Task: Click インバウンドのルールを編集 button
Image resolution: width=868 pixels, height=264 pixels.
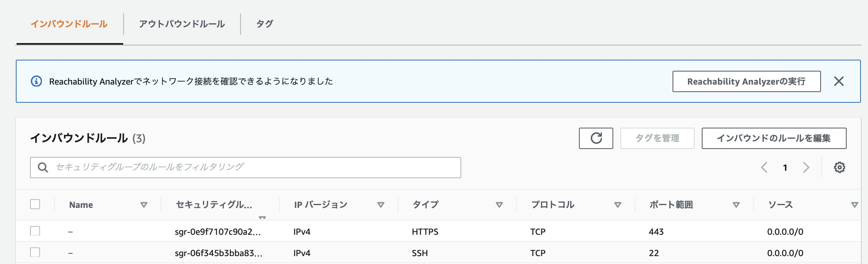Action: pyautogui.click(x=774, y=138)
